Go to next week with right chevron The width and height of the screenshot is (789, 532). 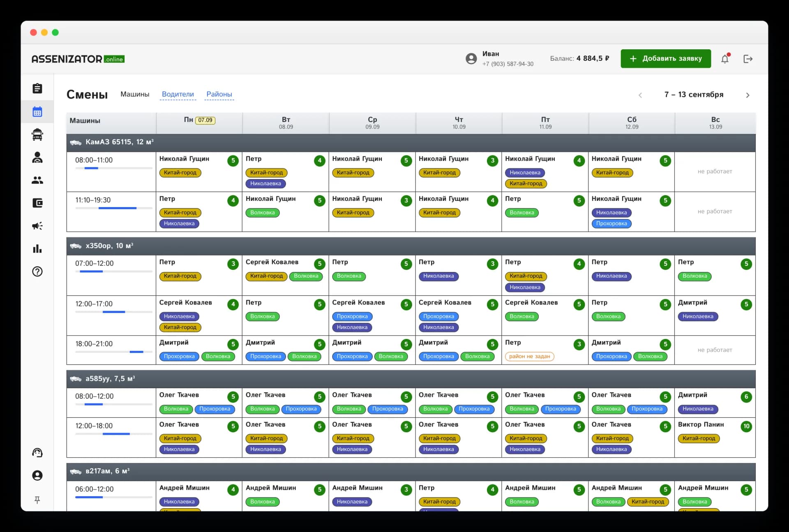pos(747,95)
